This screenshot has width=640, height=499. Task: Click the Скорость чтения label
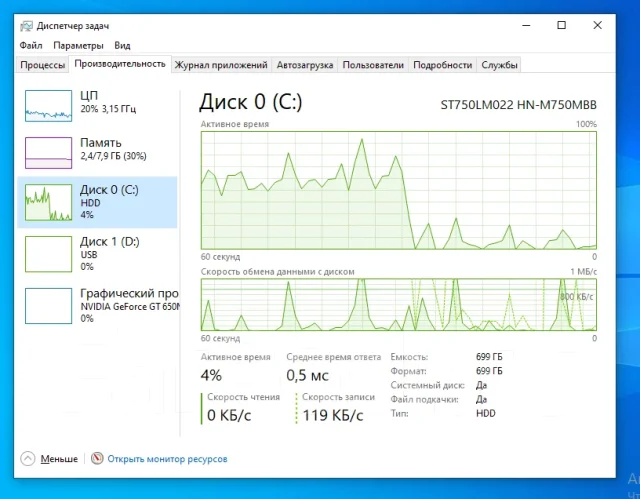[244, 397]
